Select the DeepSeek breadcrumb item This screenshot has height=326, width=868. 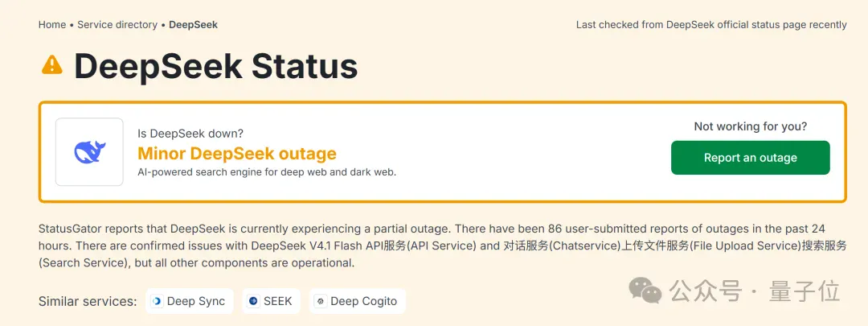pos(193,25)
